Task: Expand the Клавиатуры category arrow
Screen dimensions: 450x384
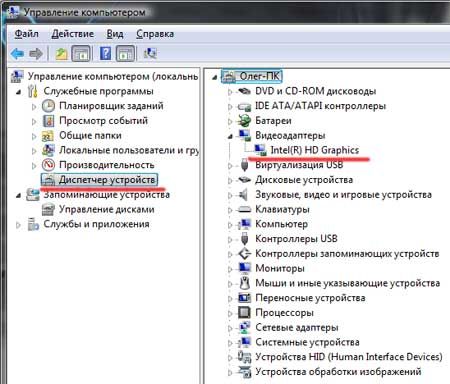Action: [x=230, y=210]
